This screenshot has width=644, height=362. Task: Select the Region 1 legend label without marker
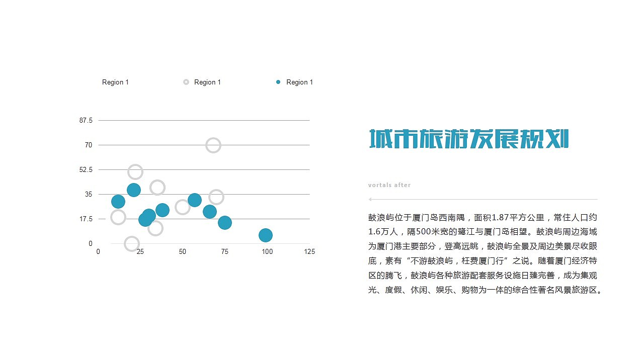click(x=115, y=82)
